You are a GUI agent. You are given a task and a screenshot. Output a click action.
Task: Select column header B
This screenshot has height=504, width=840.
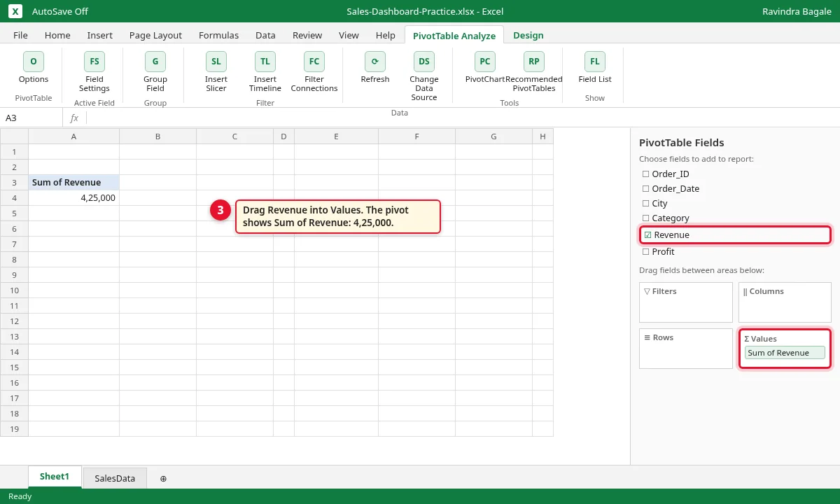tap(158, 136)
